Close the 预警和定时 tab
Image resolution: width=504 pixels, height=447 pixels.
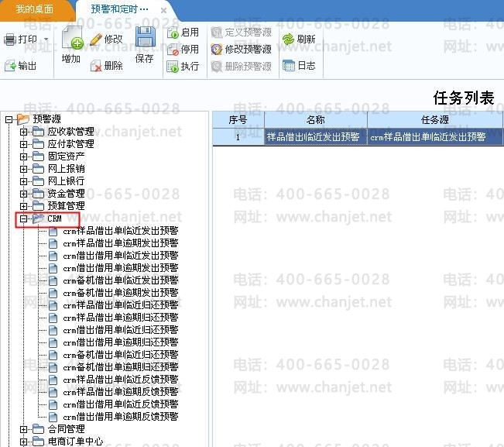click(x=163, y=11)
